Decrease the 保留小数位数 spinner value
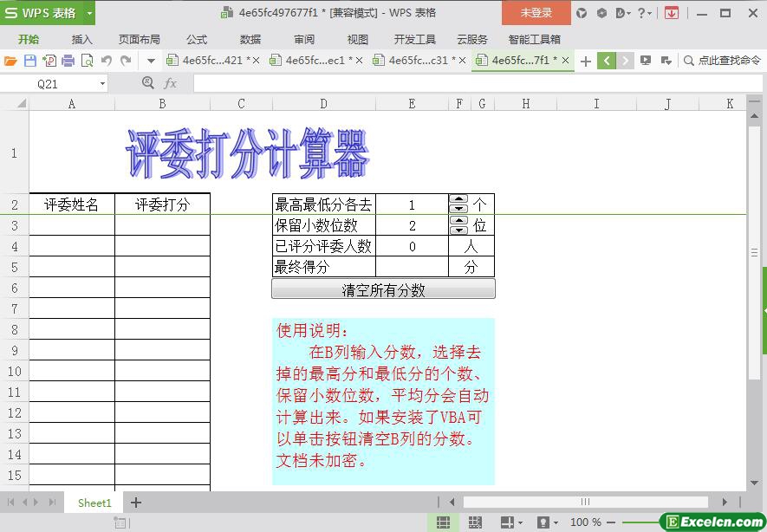This screenshot has height=532, width=767. (x=458, y=230)
